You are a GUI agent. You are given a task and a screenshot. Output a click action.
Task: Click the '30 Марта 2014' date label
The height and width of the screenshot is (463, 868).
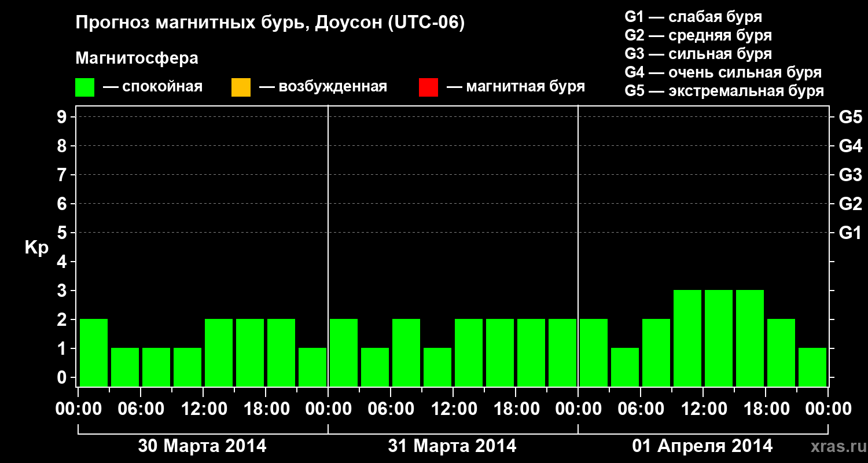[x=202, y=446]
